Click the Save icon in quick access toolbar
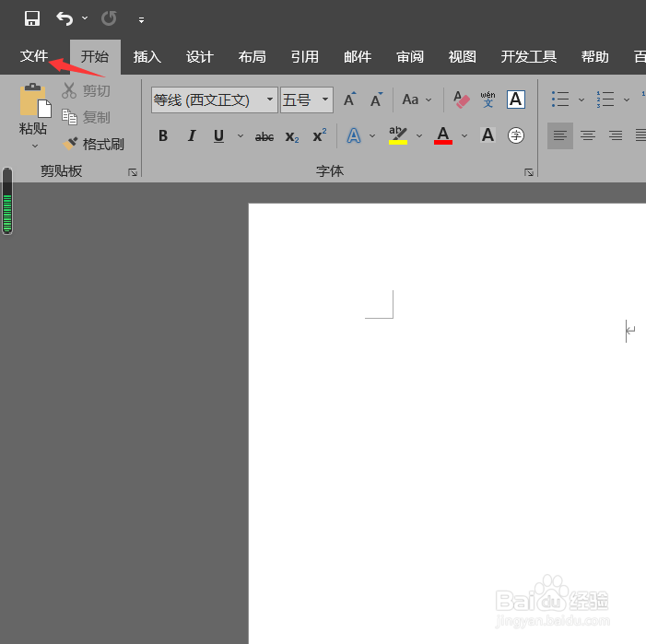Screen dimensions: 646x644 pyautogui.click(x=32, y=18)
